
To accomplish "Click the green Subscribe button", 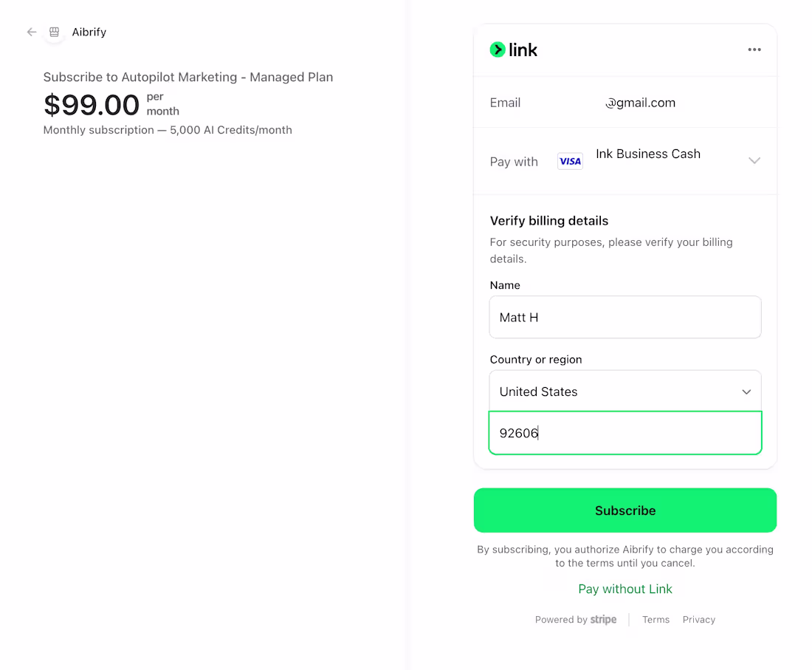I will click(625, 510).
